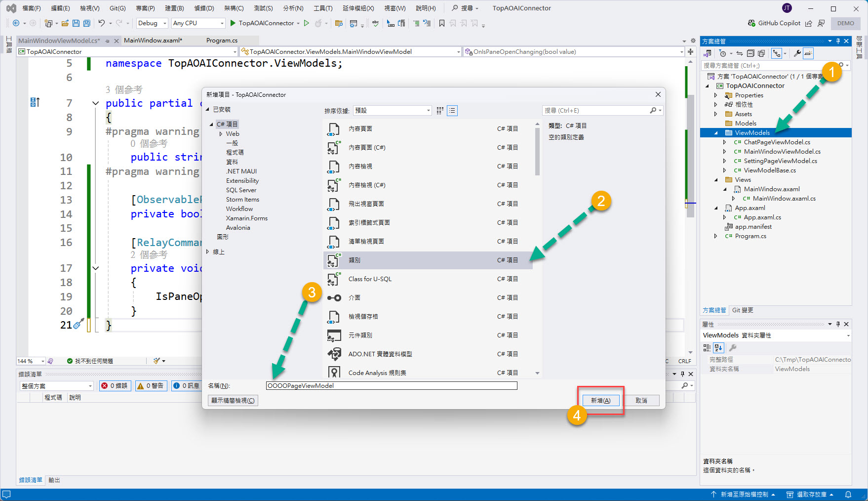This screenshot has width=868, height=501.
Task: Open Any CPU platform dropdown
Action: tap(198, 23)
